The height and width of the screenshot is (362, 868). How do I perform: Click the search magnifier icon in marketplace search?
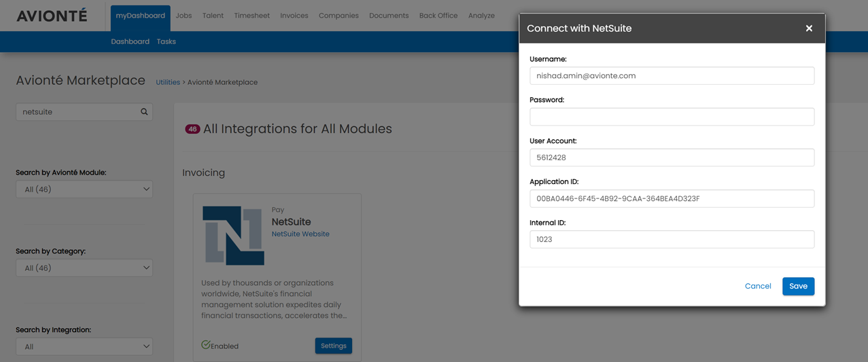pyautogui.click(x=144, y=112)
